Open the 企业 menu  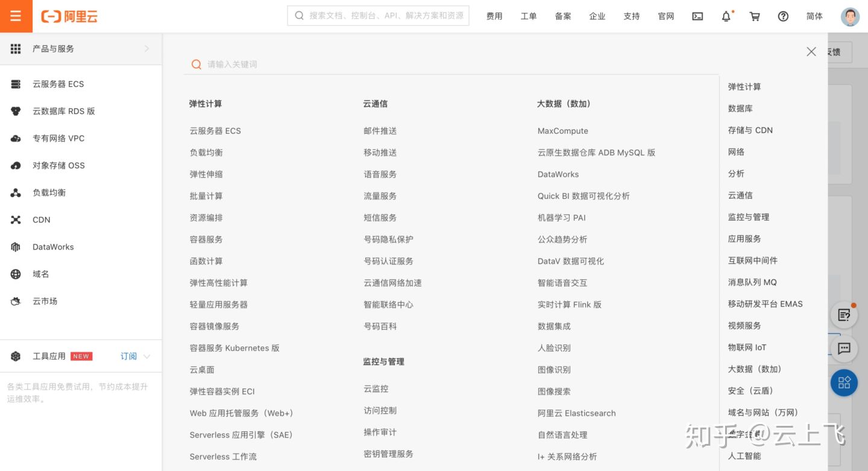tap(597, 16)
